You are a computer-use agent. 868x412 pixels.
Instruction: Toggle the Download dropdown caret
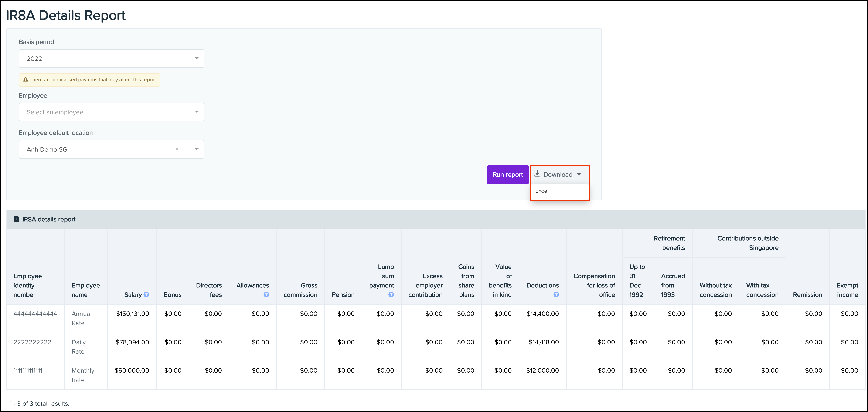[579, 175]
